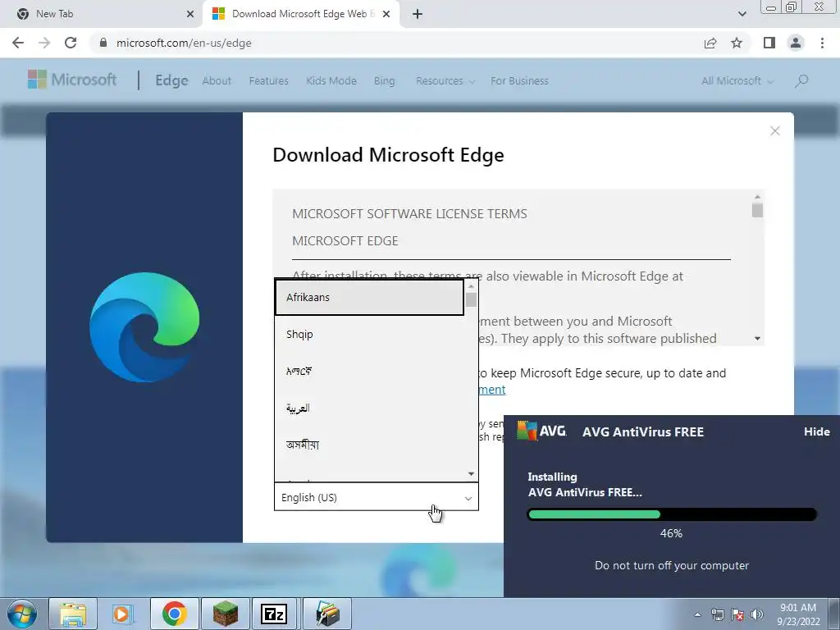Bookmark this page with the star icon
Screen dimensions: 840x630
737,43
